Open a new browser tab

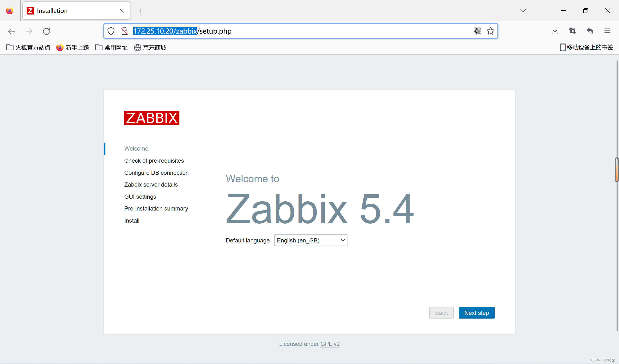click(140, 11)
